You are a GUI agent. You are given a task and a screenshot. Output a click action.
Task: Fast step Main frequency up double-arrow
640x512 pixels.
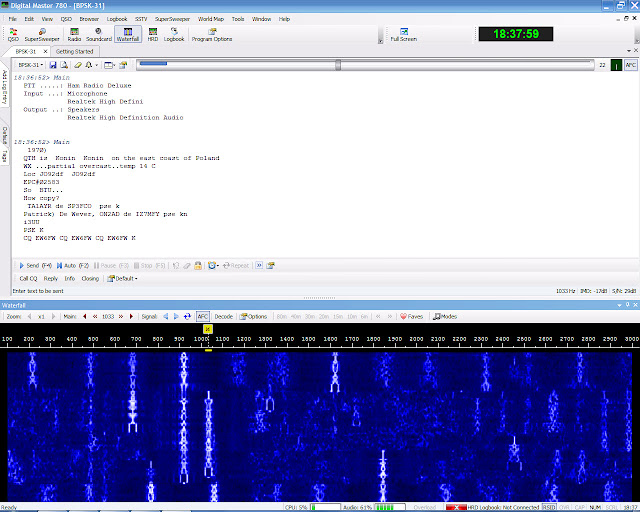tap(121, 316)
